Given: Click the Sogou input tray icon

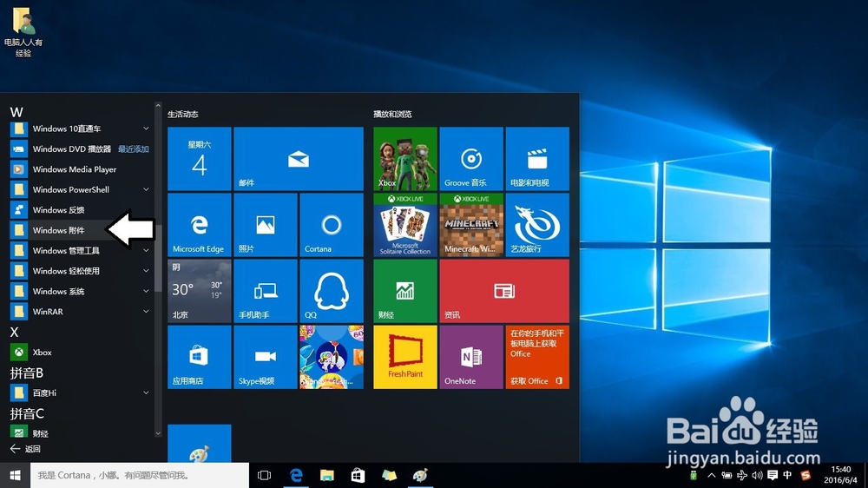Looking at the screenshot, I should click(x=806, y=475).
